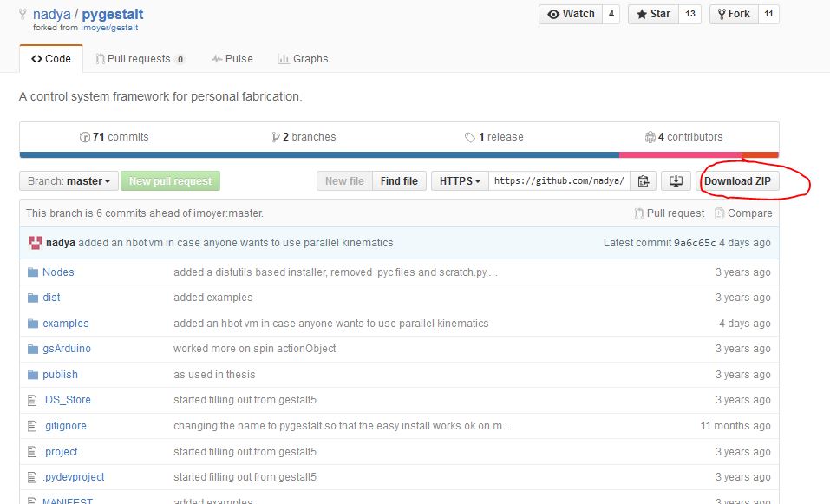Click the copy URL clipboard icon

coord(644,181)
